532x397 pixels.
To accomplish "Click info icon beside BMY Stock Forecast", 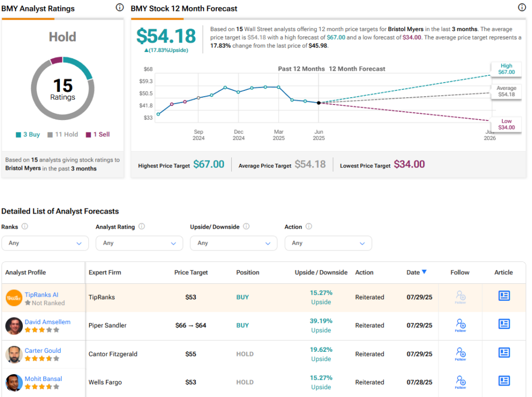I will pos(522,8).
